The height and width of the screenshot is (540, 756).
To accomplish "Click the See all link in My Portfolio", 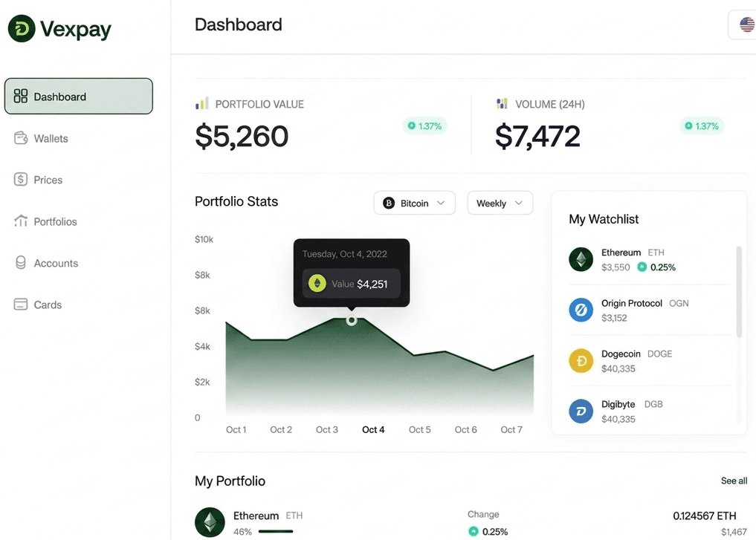I will coord(734,481).
